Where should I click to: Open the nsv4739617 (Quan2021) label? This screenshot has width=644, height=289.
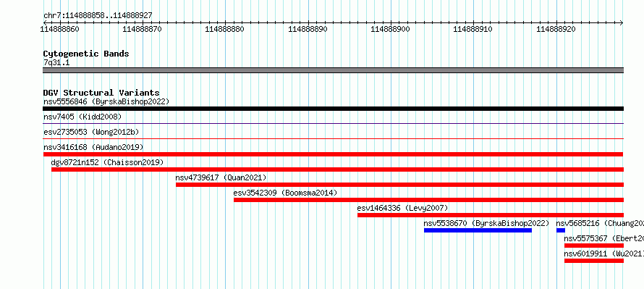[221, 177]
